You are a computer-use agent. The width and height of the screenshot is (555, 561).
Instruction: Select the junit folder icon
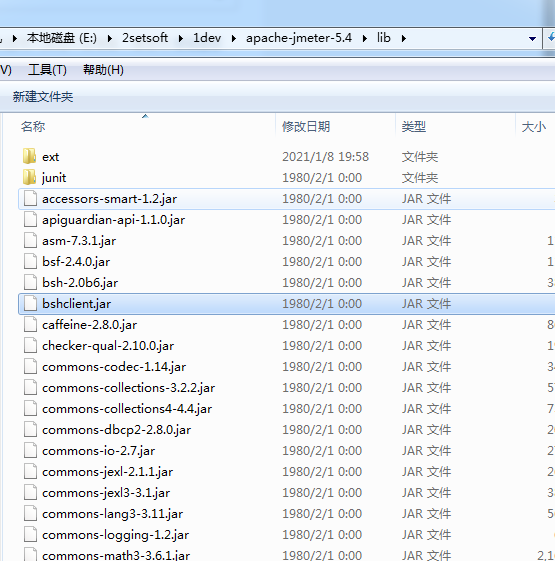click(29, 177)
